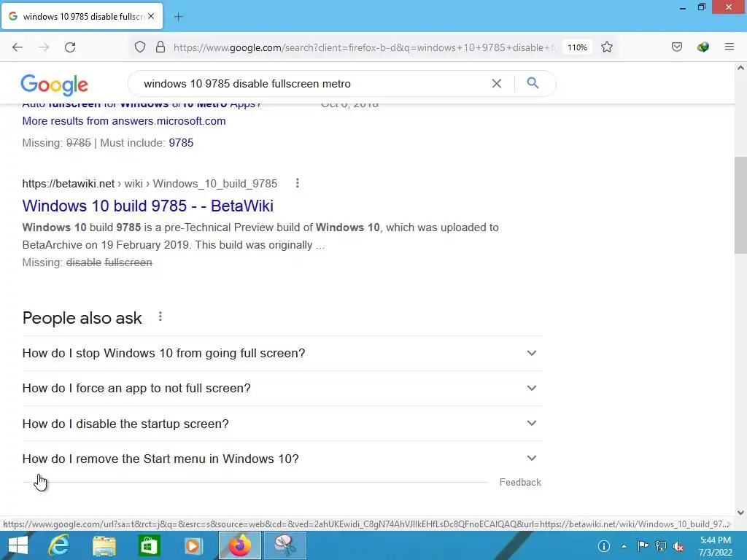Open the Windows Start button
Image resolution: width=747 pixels, height=560 pixels.
tap(18, 545)
